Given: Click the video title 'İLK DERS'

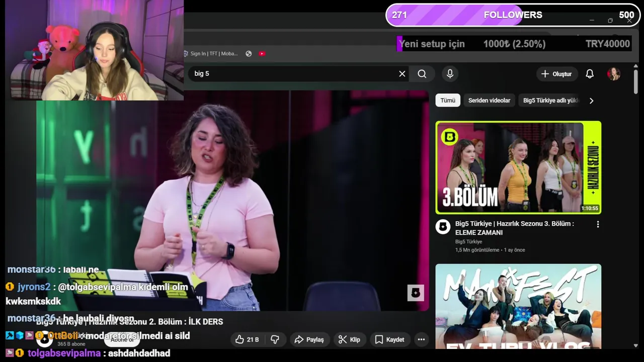Looking at the screenshot, I should 206,322.
